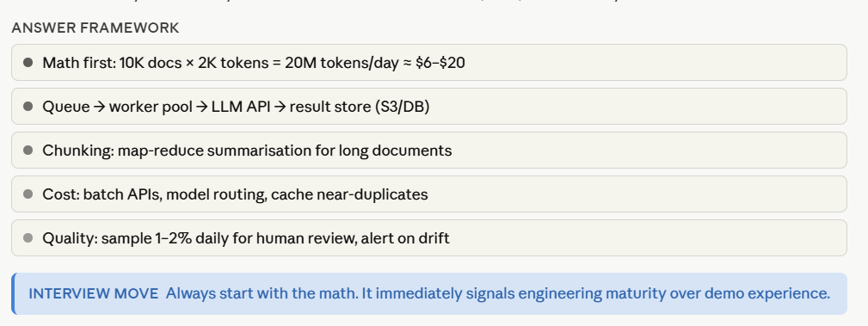Click the arrow before 'result store (S3/DB)'
This screenshot has width=868, height=326.
tap(280, 107)
